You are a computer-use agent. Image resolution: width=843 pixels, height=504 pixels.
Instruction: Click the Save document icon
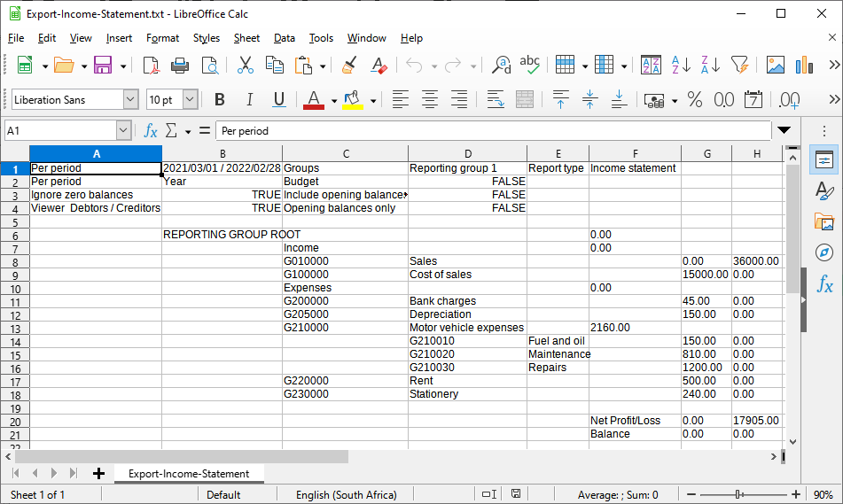[x=102, y=66]
